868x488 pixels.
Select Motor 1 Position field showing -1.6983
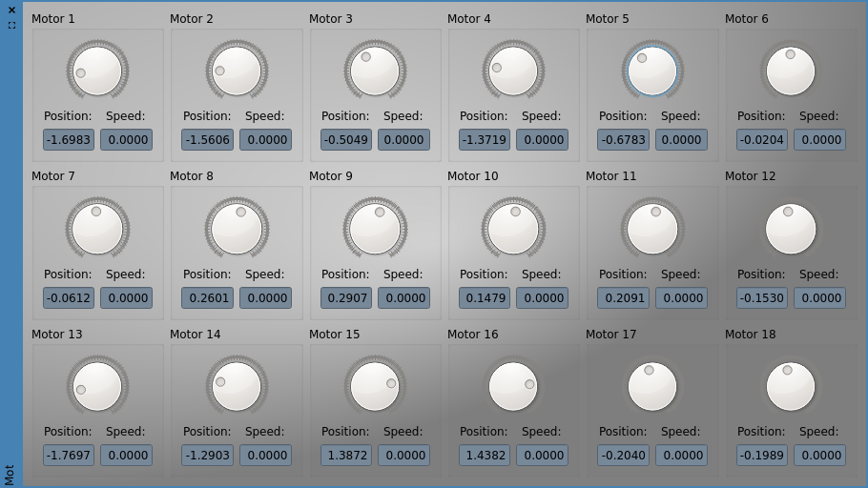69,140
